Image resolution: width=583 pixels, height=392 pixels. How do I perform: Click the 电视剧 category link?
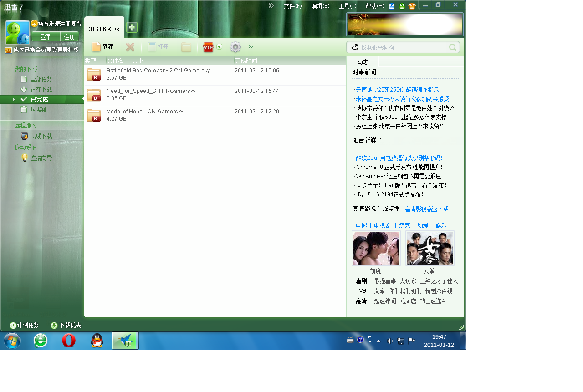(x=382, y=225)
